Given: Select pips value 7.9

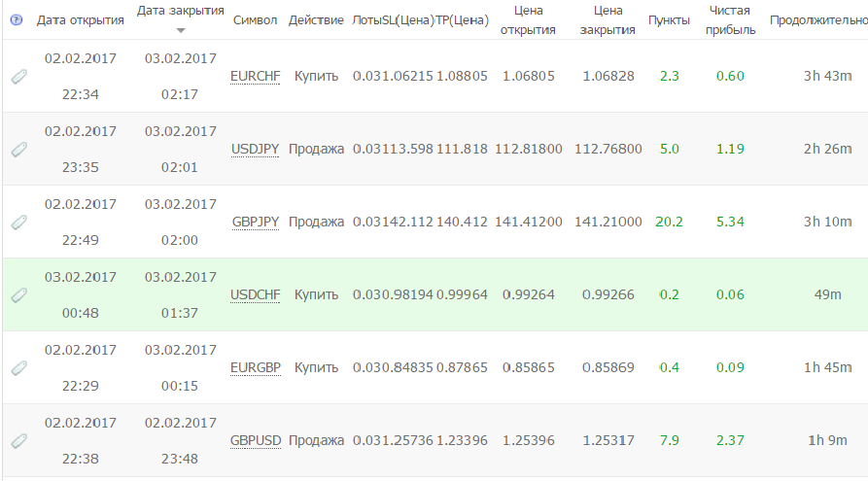Looking at the screenshot, I should pyautogui.click(x=669, y=440).
